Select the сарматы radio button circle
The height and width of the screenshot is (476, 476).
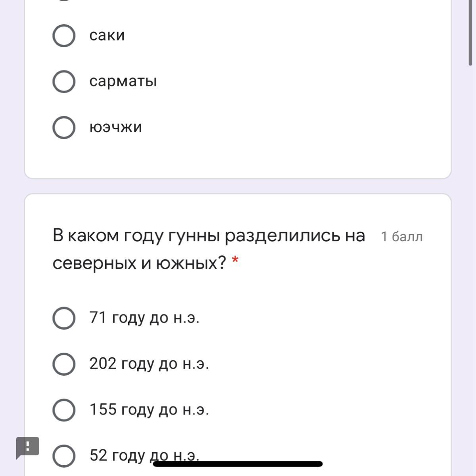click(64, 82)
